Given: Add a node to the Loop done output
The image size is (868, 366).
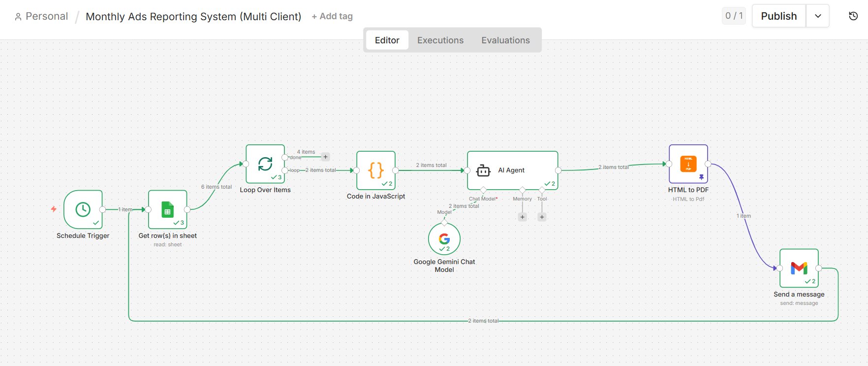Looking at the screenshot, I should pyautogui.click(x=325, y=157).
